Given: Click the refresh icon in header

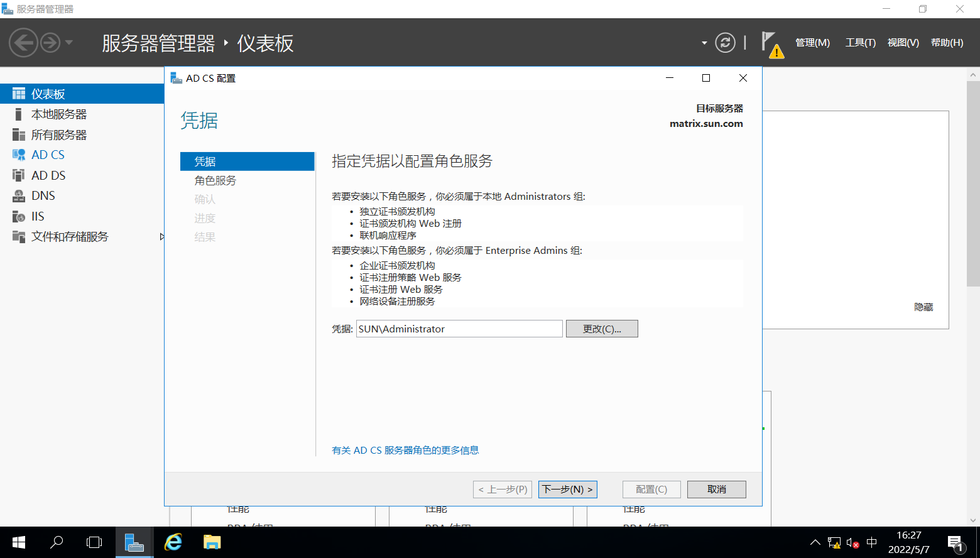Looking at the screenshot, I should click(x=725, y=43).
